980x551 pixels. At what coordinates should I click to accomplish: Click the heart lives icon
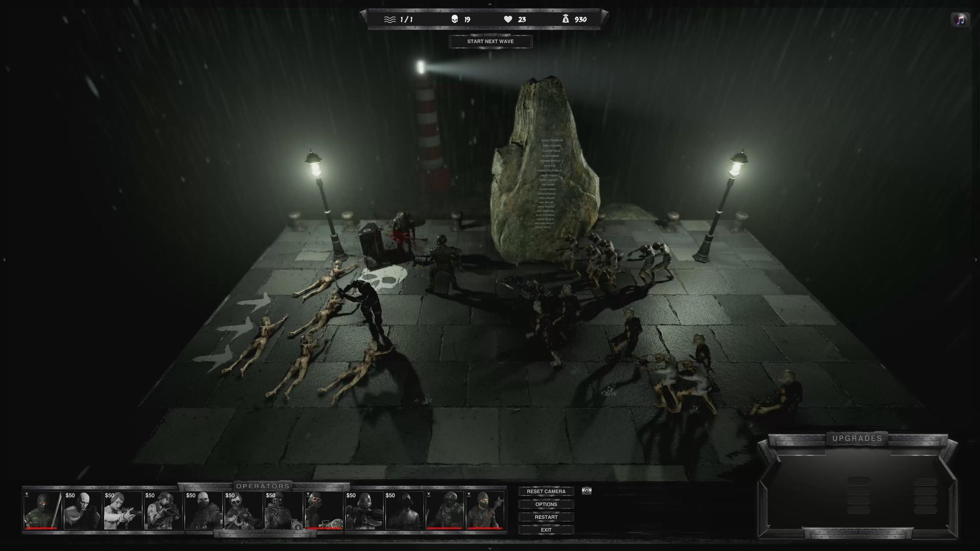point(507,19)
